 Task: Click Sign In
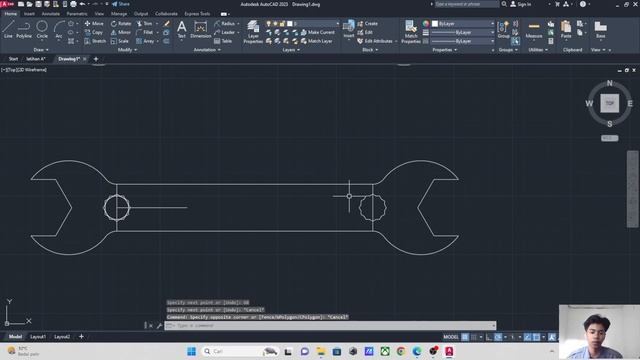(520, 4)
